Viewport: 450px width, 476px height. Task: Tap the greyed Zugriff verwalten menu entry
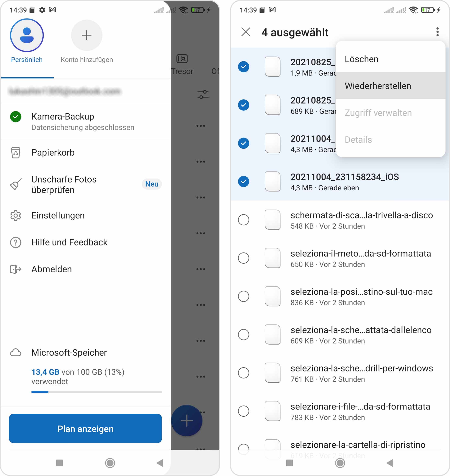(x=391, y=113)
